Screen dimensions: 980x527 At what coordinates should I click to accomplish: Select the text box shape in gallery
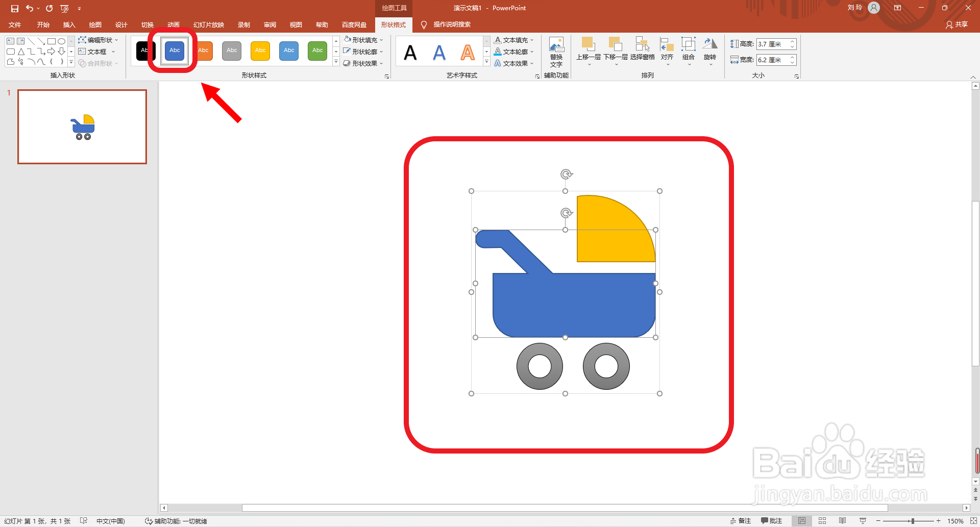pyautogui.click(x=10, y=41)
